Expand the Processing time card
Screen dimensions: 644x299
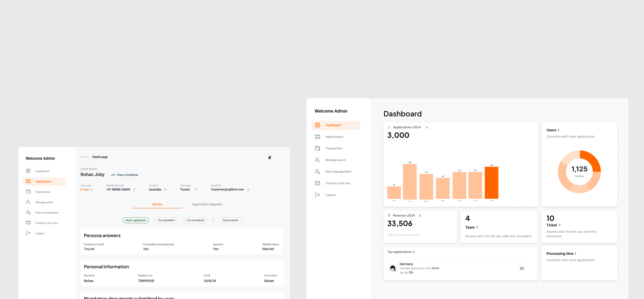(x=575, y=253)
